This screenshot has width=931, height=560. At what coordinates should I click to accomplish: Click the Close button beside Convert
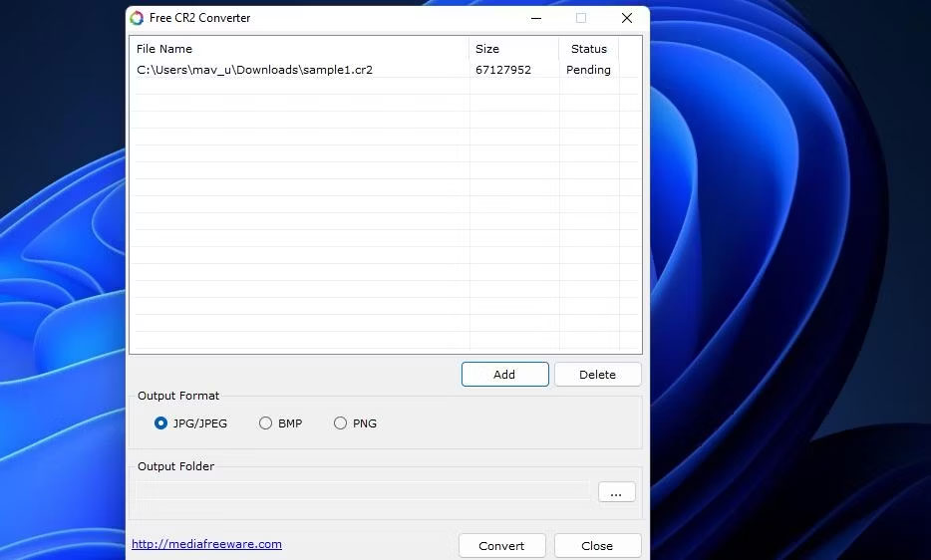coord(597,546)
